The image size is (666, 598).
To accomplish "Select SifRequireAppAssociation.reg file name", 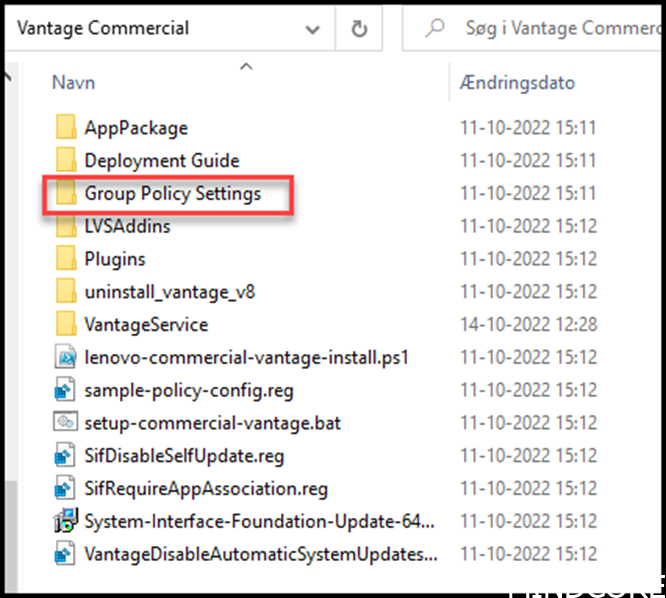I will coord(206,488).
